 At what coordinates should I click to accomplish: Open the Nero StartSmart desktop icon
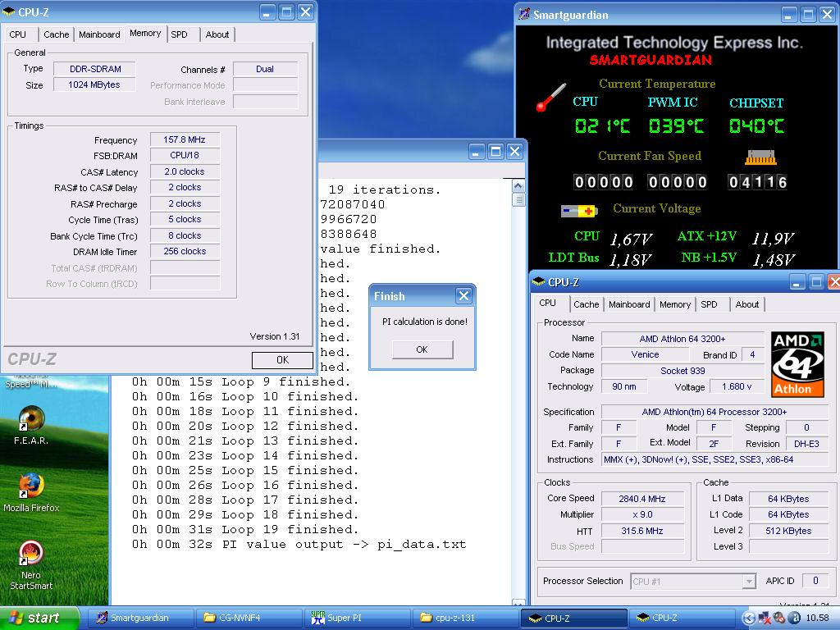[x=31, y=564]
